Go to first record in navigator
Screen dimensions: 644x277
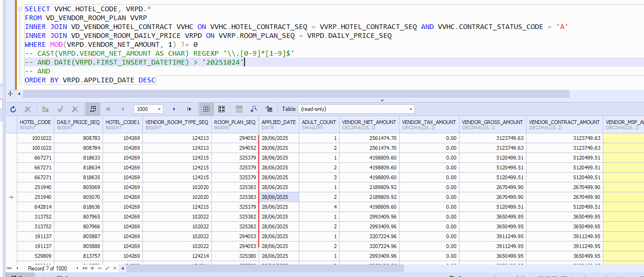9,269
